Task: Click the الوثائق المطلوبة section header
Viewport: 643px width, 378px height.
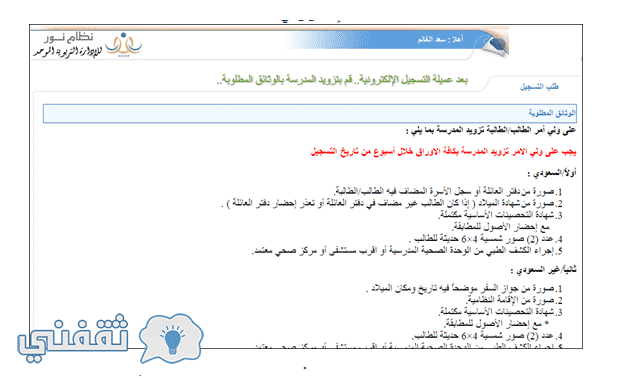Action: (310, 113)
